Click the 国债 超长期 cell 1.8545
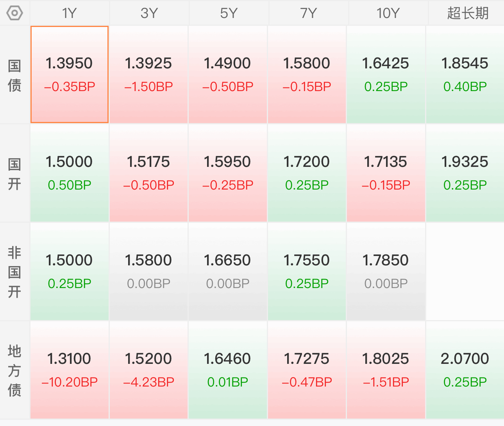Image resolution: width=504 pixels, height=426 pixels. coord(465,75)
